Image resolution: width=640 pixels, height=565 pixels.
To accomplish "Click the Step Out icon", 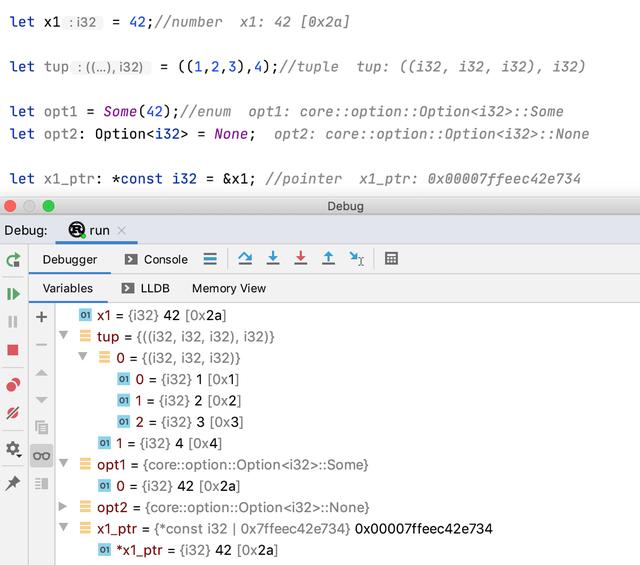I will point(328,259).
